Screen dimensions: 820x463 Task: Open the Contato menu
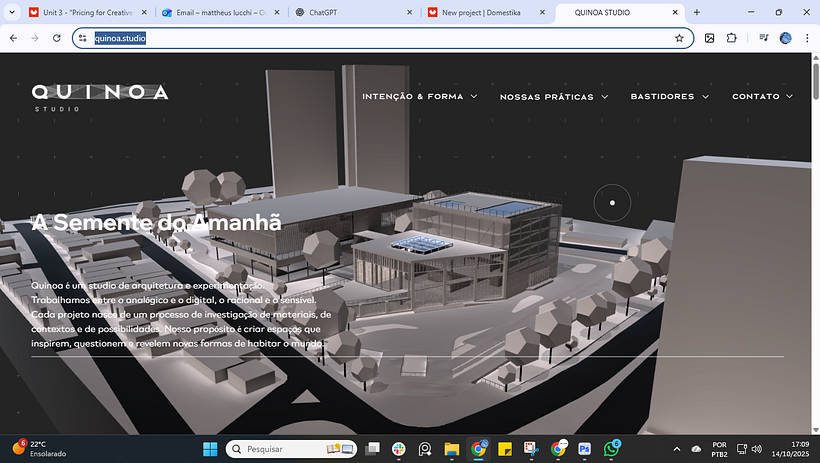pos(756,97)
